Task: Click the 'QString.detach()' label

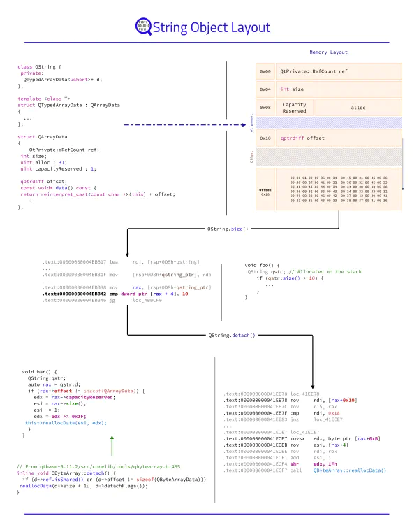Action: pyautogui.click(x=232, y=336)
